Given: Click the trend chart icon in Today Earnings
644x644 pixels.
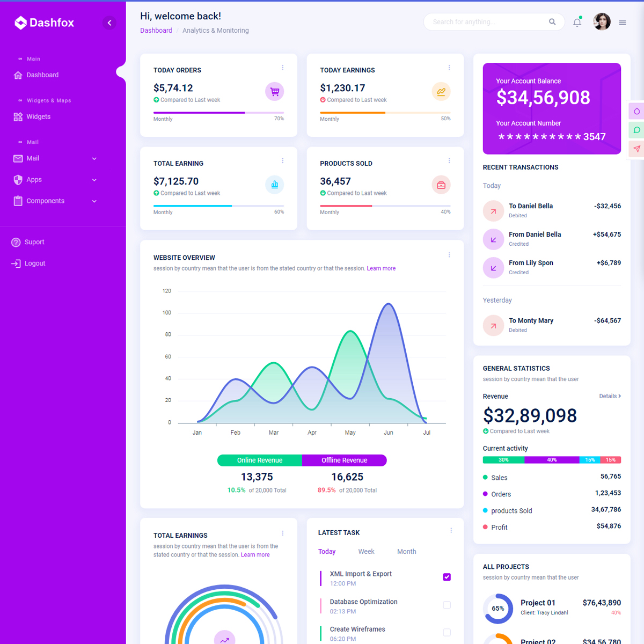Looking at the screenshot, I should point(441,91).
